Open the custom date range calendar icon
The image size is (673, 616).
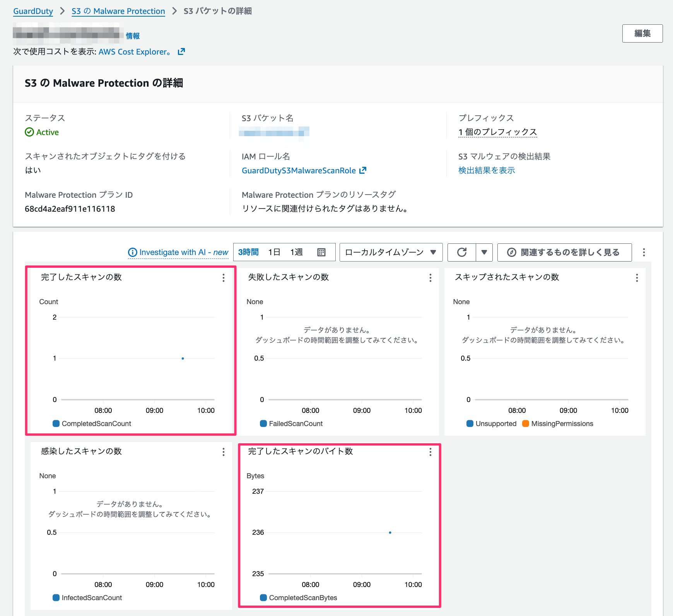[x=321, y=252]
